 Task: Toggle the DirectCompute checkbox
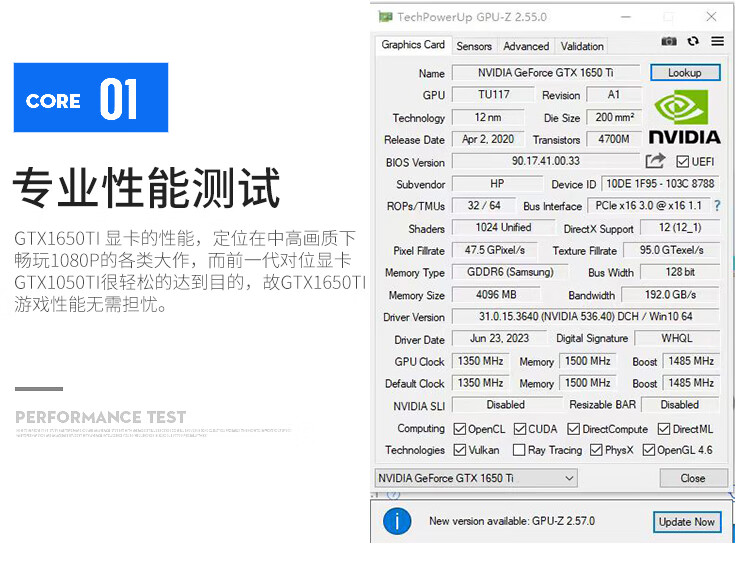pyautogui.click(x=574, y=429)
